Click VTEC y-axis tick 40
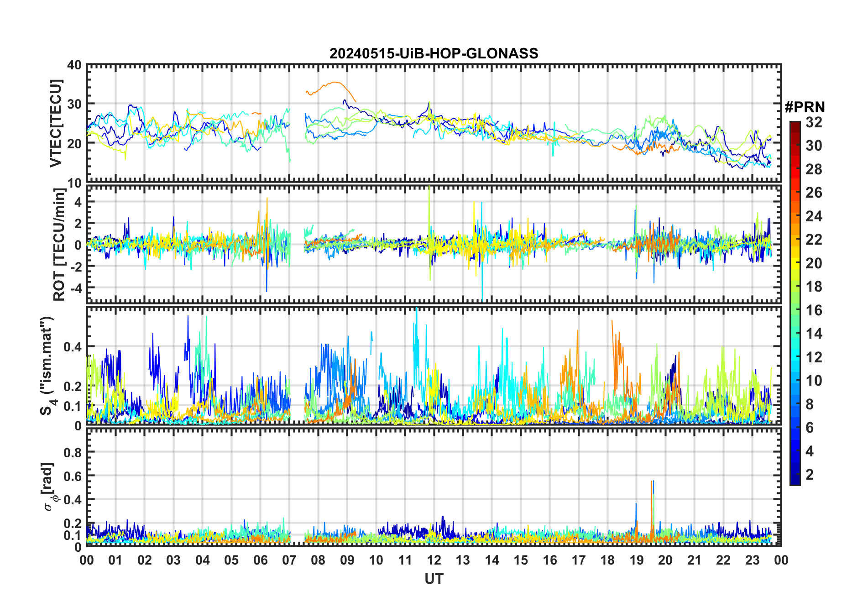Screen dimensions: 868x607 (x=74, y=65)
